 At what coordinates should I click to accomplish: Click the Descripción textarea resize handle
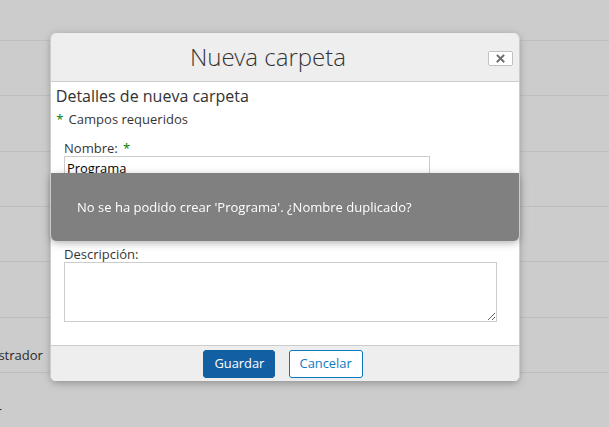[491, 316]
